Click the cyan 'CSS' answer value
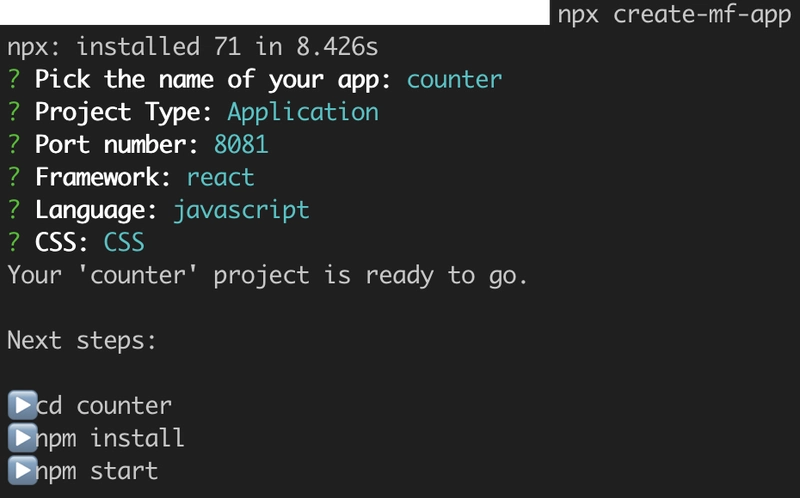 pos(124,242)
